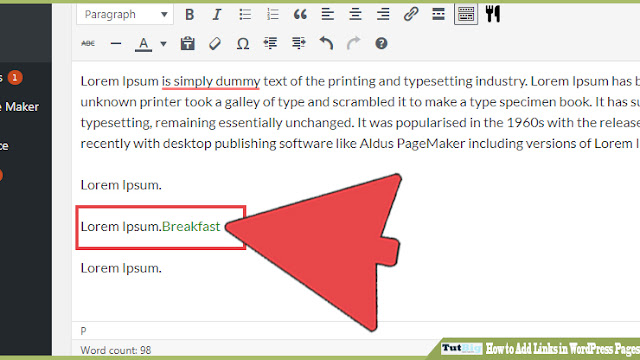
Task: Open the sidebar item ending in 'Maker'
Action: [x=20, y=107]
